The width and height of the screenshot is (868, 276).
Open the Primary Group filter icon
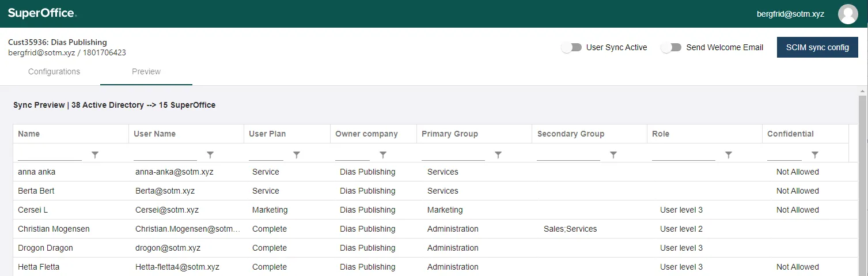498,154
